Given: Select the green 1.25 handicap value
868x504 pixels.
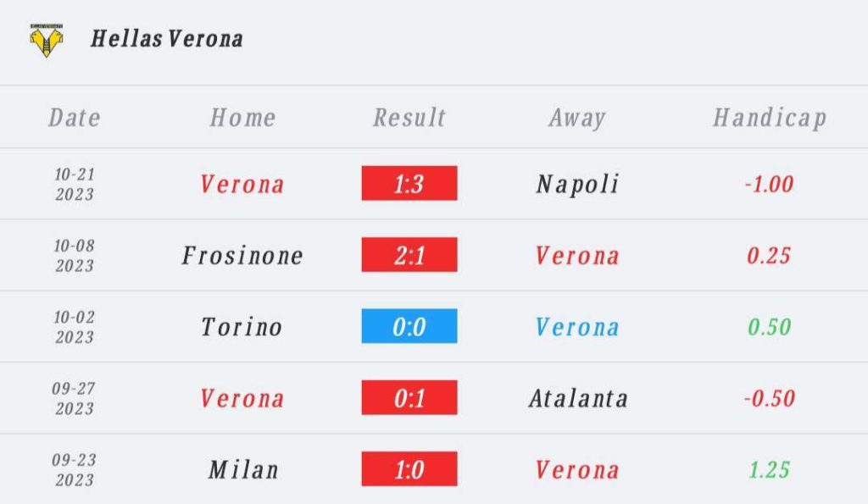Looking at the screenshot, I should [770, 470].
